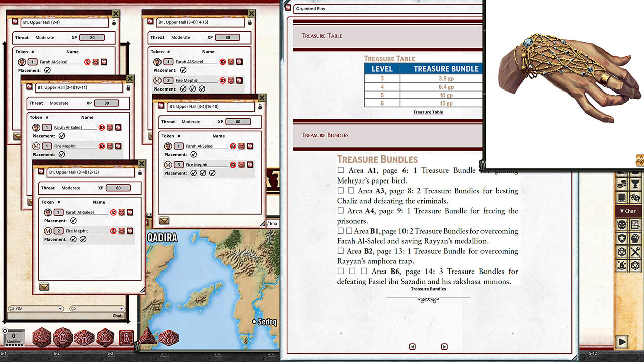Open the skull NPCs icon in the sidebar
Screen dimensions: 644x362
click(623, 225)
